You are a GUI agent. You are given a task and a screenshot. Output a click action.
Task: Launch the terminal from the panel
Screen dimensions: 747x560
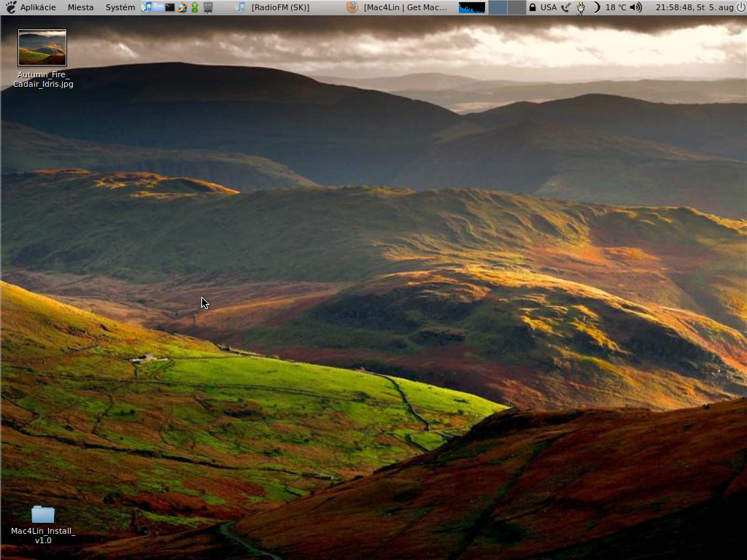(x=169, y=7)
